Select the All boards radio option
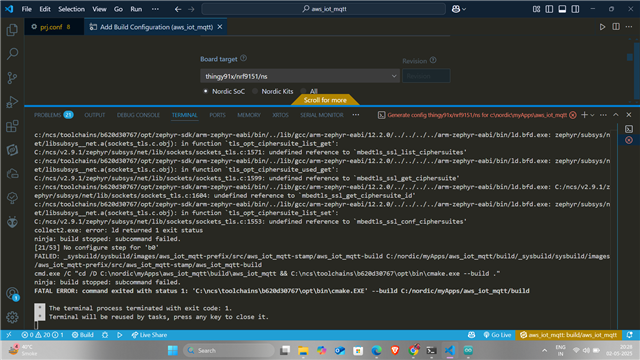Screen dimensions: 640x360 click(303, 91)
